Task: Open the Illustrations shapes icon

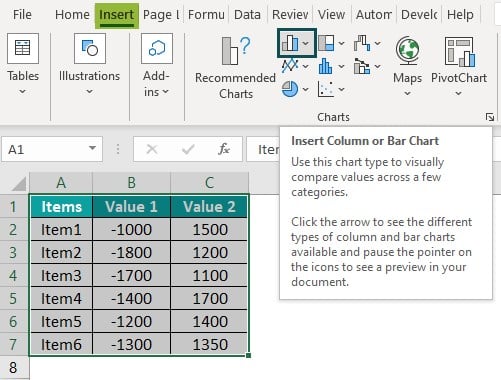Action: click(x=90, y=48)
